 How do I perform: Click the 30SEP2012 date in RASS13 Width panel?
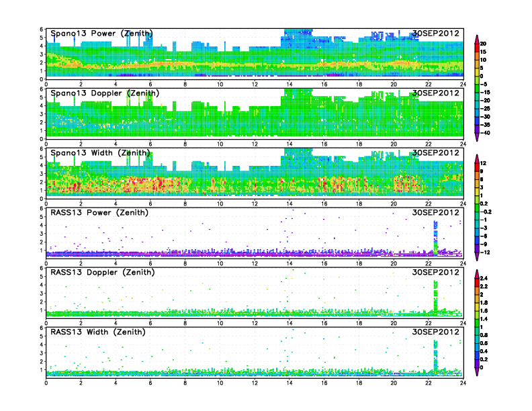coord(436,332)
